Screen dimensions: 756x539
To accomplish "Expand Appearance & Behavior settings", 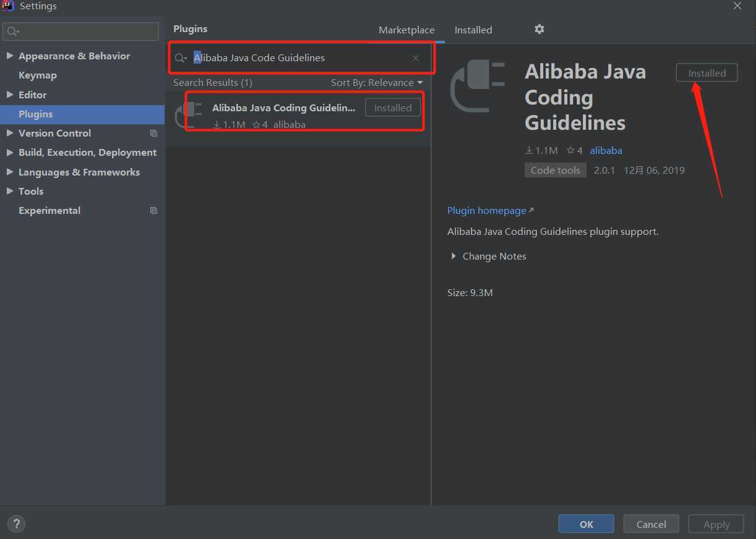I will pyautogui.click(x=10, y=56).
